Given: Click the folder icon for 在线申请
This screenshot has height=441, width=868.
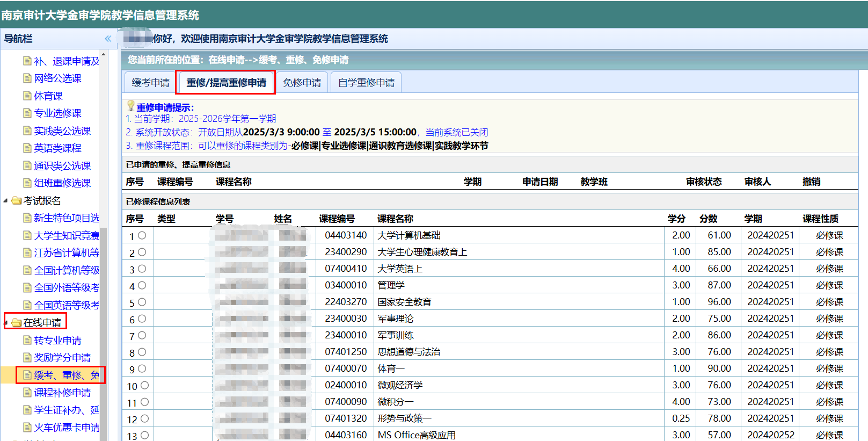Looking at the screenshot, I should 17,323.
